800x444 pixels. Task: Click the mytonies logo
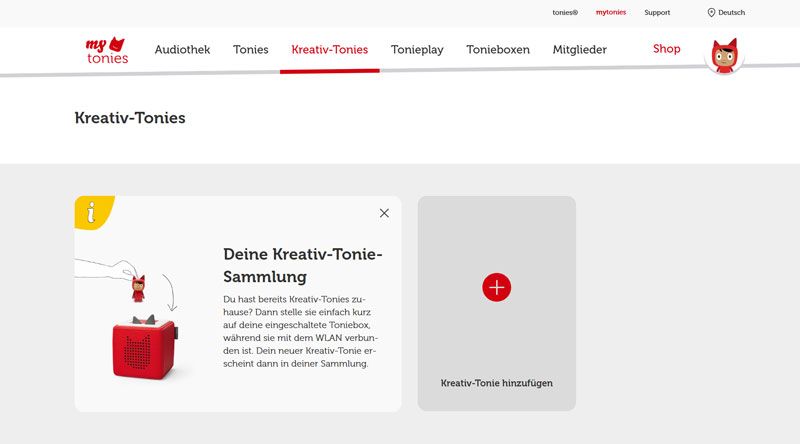[107, 50]
